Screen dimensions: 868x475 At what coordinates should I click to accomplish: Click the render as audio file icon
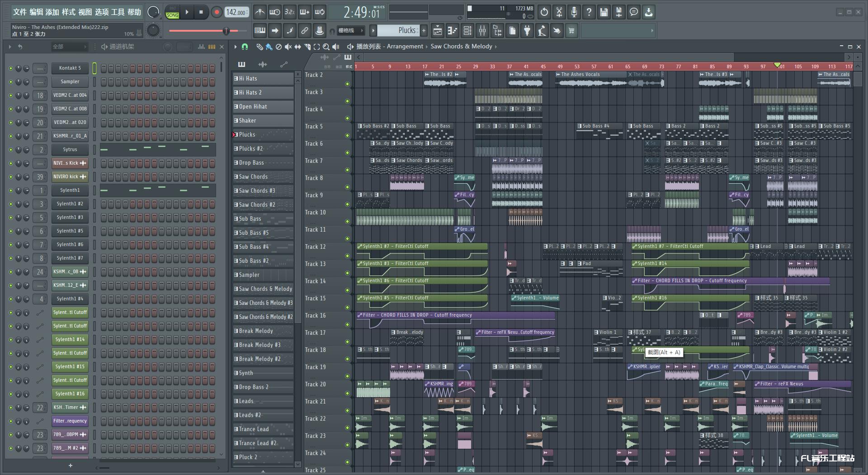pyautogui.click(x=619, y=12)
